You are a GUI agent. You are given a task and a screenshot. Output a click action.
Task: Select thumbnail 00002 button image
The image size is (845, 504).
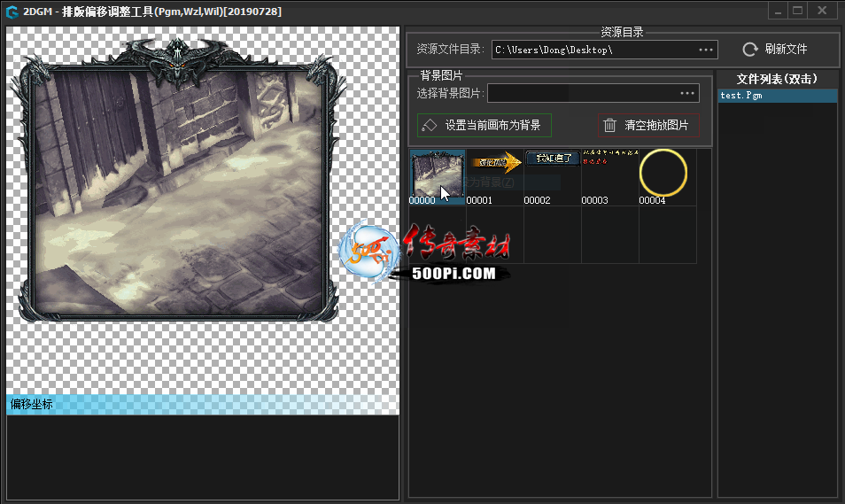click(x=553, y=177)
